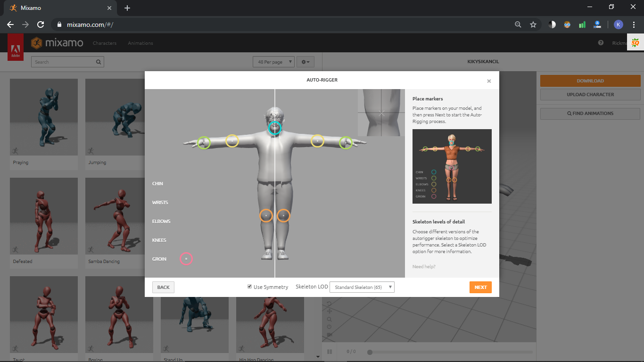Toggle the Use Symmetry checkbox
The image size is (644, 362).
(249, 287)
